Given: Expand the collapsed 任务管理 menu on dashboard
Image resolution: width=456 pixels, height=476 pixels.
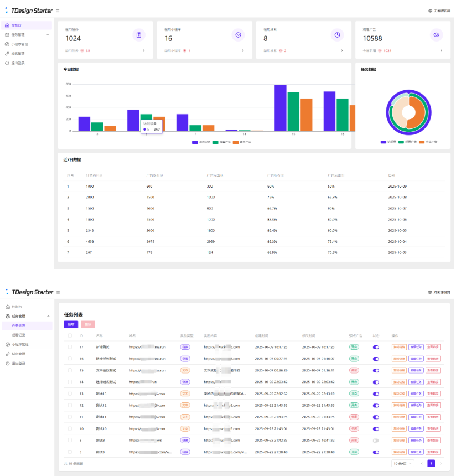Looking at the screenshot, I should coord(48,35).
